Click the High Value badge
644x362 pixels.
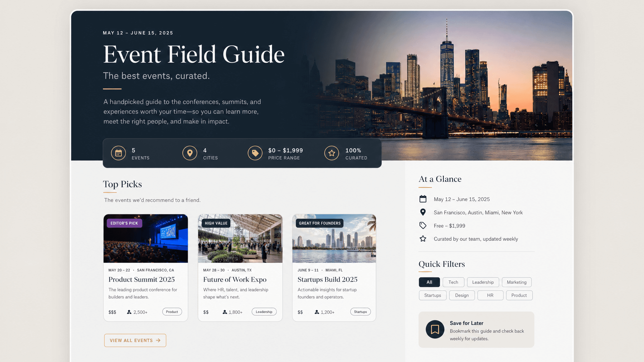(x=216, y=223)
